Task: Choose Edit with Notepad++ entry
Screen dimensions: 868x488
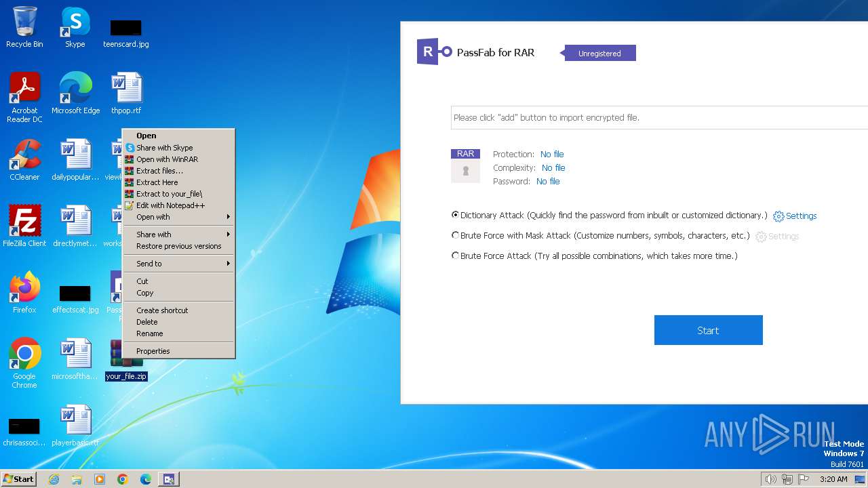Action: pyautogui.click(x=179, y=205)
